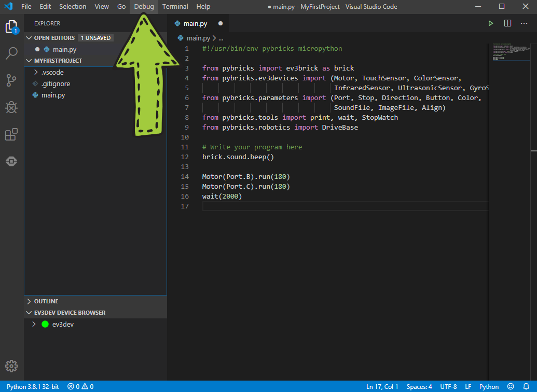Expand the ev3dev device node
This screenshot has width=537, height=392.
point(34,324)
